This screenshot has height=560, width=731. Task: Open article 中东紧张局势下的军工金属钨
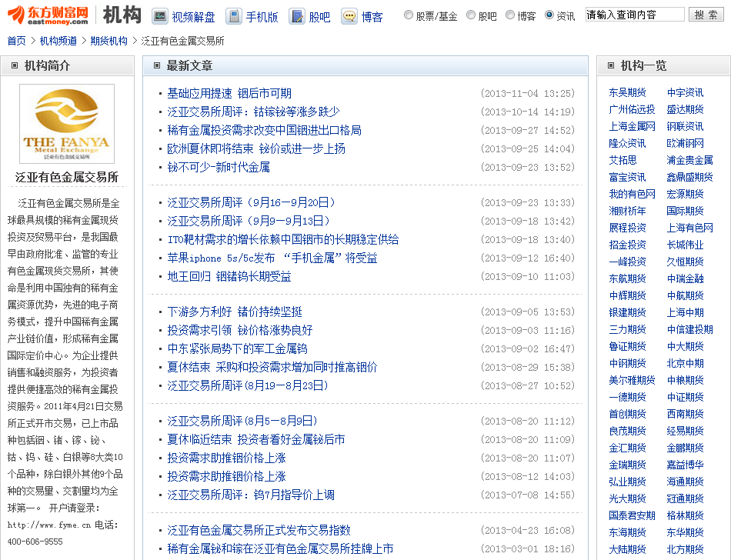[x=237, y=348]
